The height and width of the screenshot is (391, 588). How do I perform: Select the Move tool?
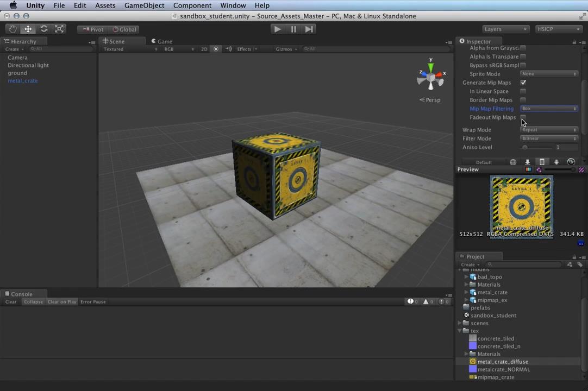click(28, 29)
